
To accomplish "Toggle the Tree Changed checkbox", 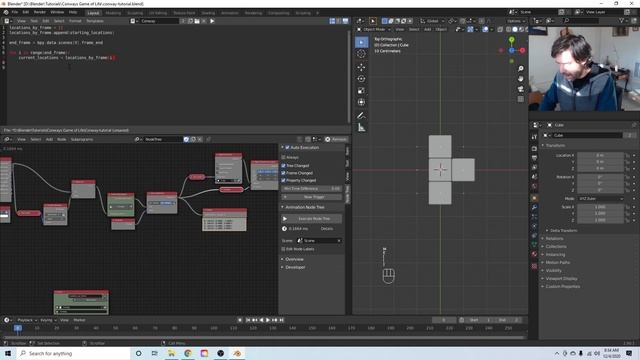I will click(283, 165).
